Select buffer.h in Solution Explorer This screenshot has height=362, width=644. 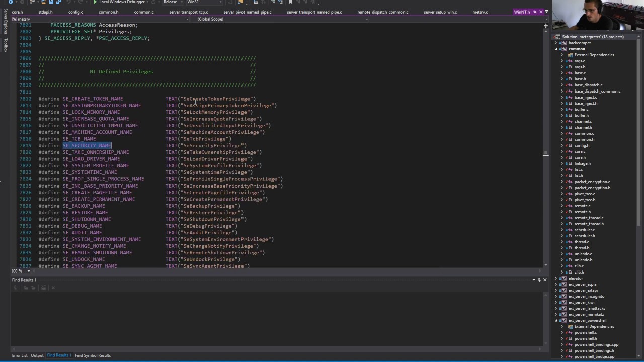[581, 115]
